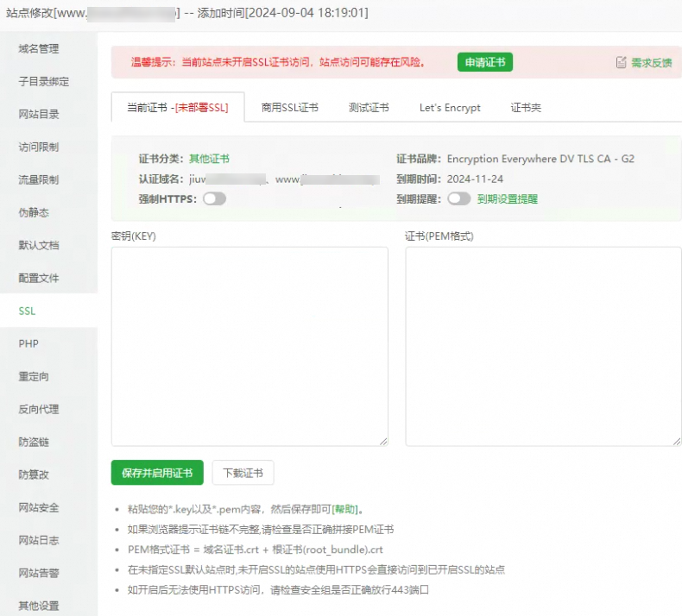The height and width of the screenshot is (616, 682).
Task: Enable the 到期提醒 switch
Action: 459,198
